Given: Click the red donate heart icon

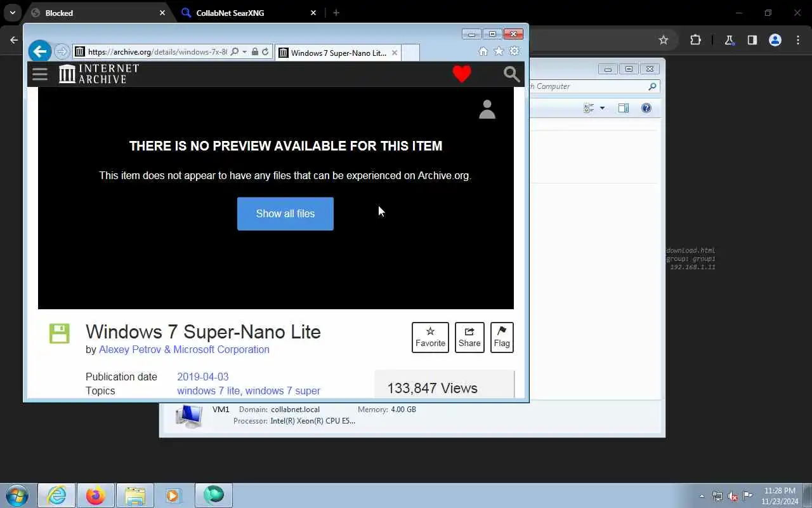Looking at the screenshot, I should pos(462,74).
